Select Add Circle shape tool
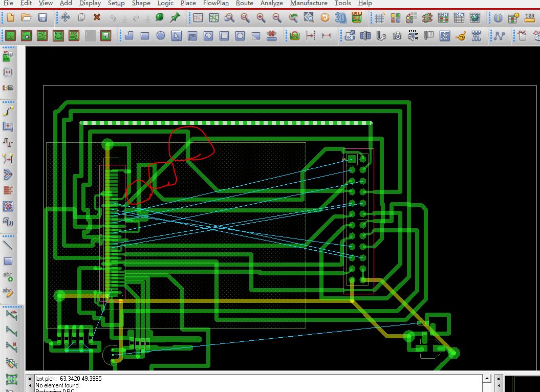 click(161, 35)
